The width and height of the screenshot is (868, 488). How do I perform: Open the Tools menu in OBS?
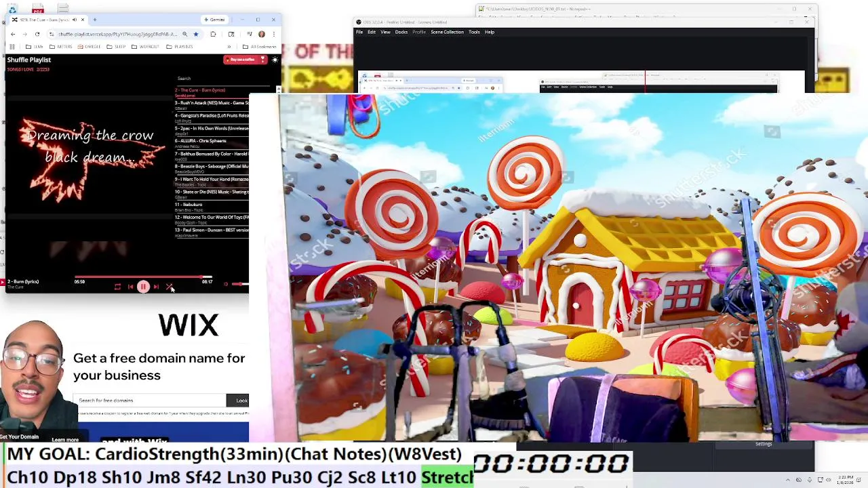click(474, 32)
